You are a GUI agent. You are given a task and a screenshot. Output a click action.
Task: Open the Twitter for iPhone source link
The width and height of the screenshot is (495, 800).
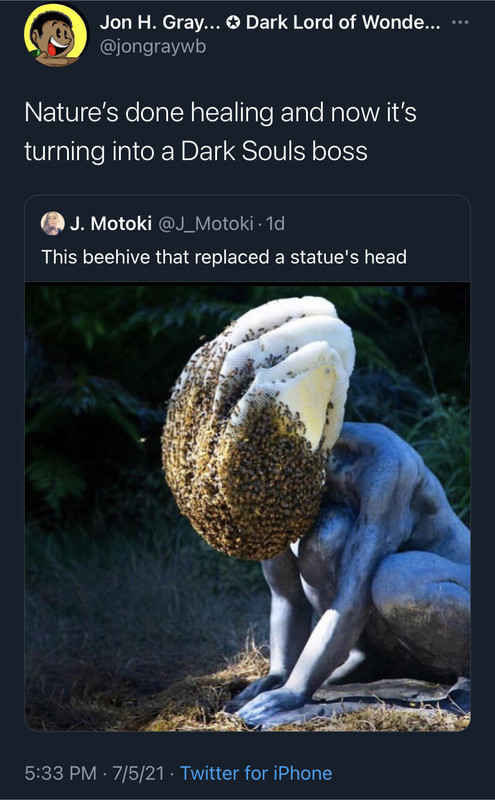(x=256, y=773)
